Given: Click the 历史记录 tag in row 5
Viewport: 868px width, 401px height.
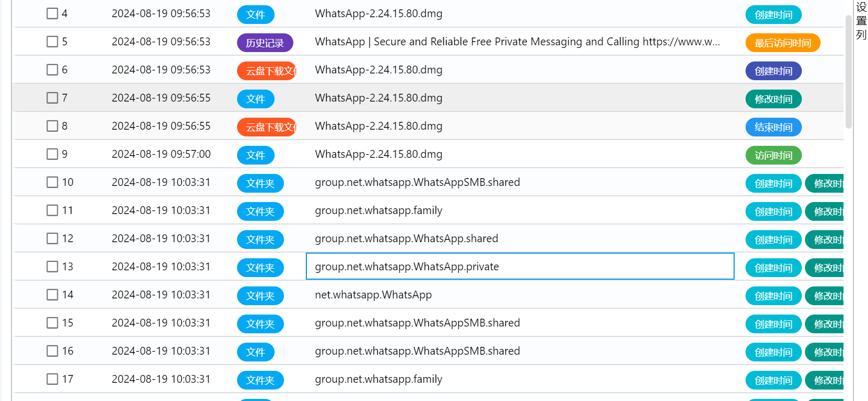Looking at the screenshot, I should [265, 43].
